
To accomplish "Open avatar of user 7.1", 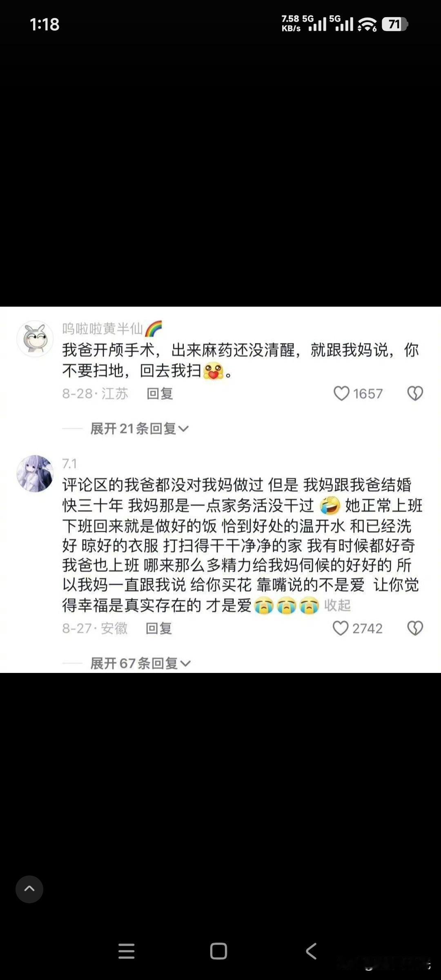I will (35, 474).
